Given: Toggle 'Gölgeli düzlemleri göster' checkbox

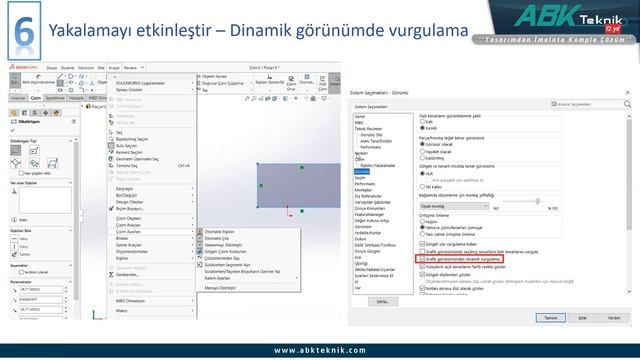Looking at the screenshot, I should [422, 274].
